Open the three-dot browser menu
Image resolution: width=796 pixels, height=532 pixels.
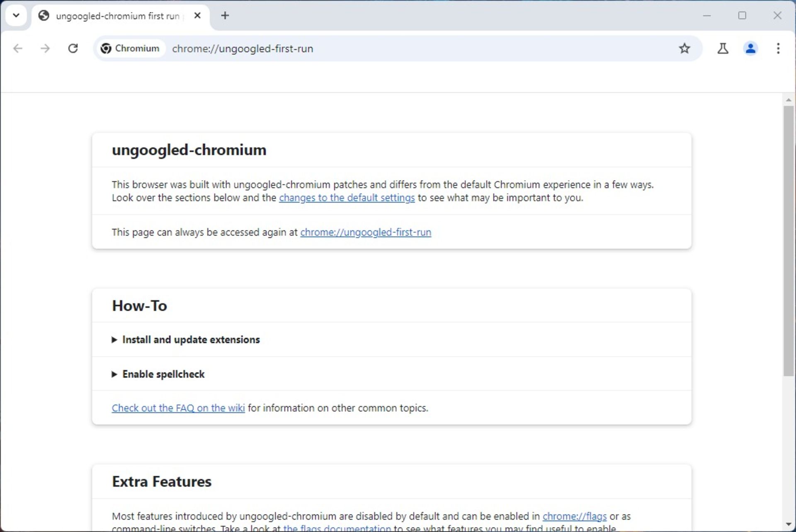click(x=778, y=48)
